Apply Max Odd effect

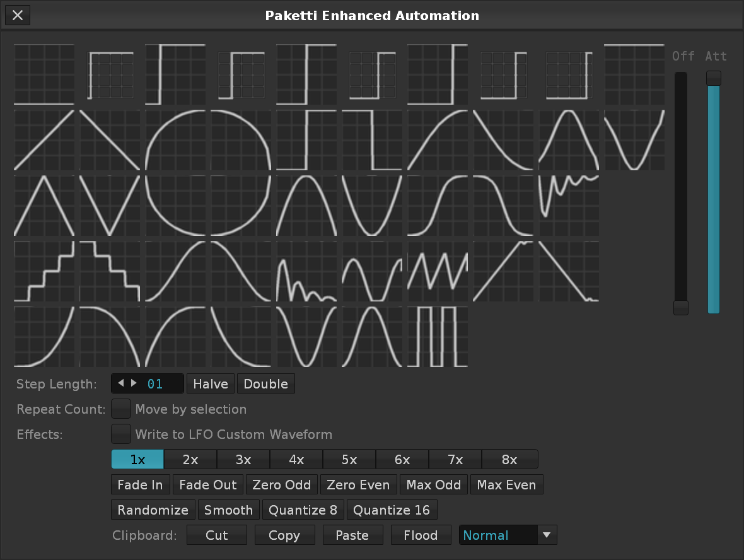pyautogui.click(x=434, y=484)
